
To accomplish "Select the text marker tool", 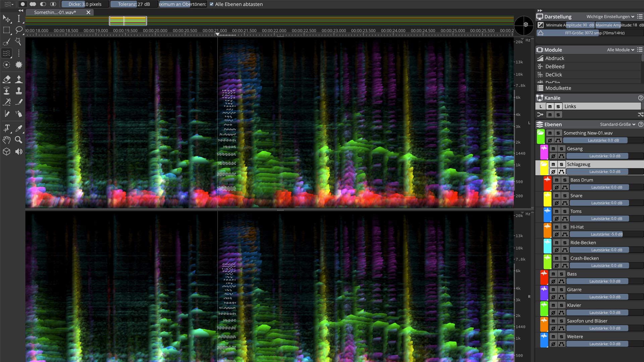I will (x=7, y=128).
